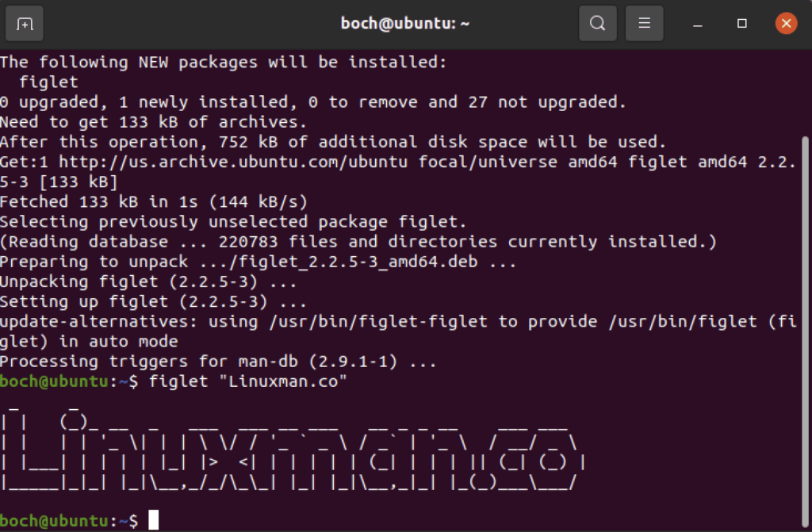Screen dimensions: 812x532
Task: Close the terminal window
Action: click(786, 23)
